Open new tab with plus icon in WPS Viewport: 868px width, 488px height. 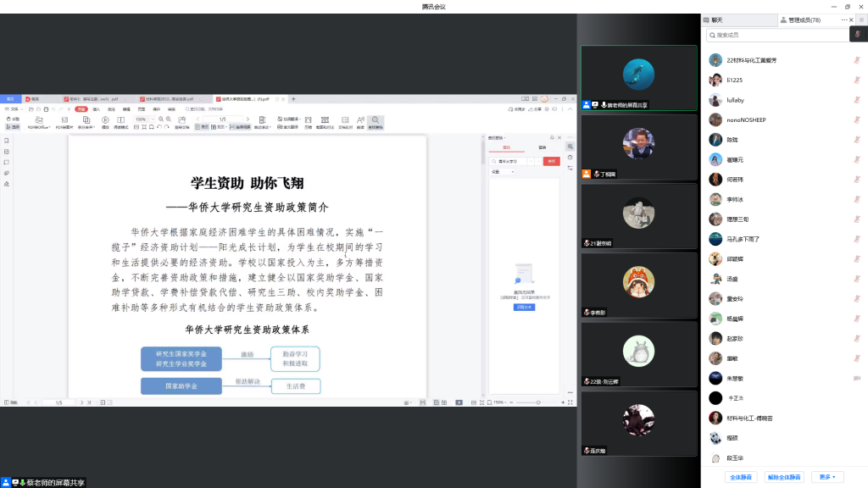pos(293,99)
